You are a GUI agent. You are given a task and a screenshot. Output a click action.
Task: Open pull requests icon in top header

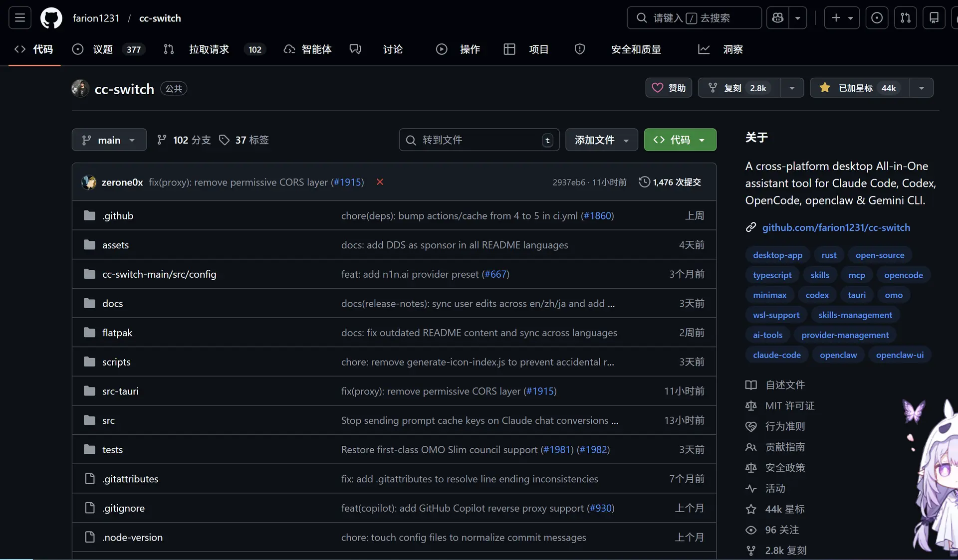pyautogui.click(x=906, y=18)
